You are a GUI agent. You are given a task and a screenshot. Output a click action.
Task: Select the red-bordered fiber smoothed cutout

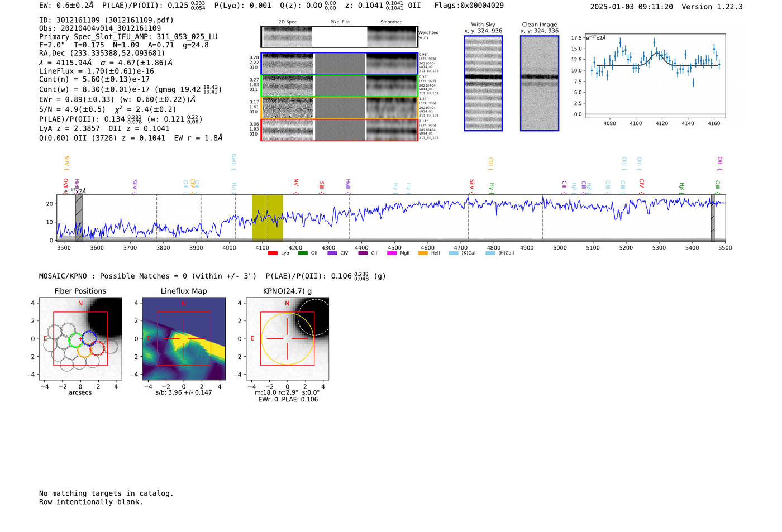(392, 130)
